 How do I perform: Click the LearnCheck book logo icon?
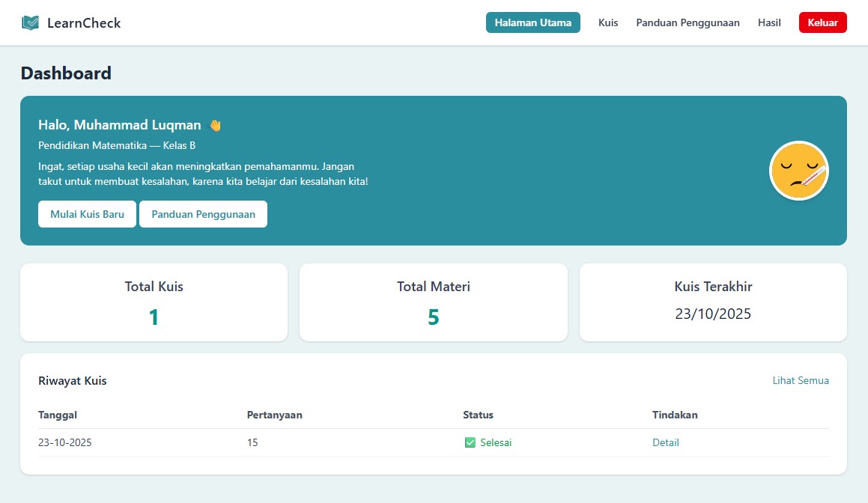[x=29, y=22]
